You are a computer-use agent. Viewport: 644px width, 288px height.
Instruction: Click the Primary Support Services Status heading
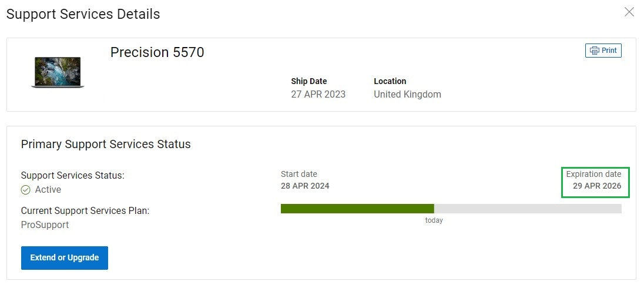106,144
